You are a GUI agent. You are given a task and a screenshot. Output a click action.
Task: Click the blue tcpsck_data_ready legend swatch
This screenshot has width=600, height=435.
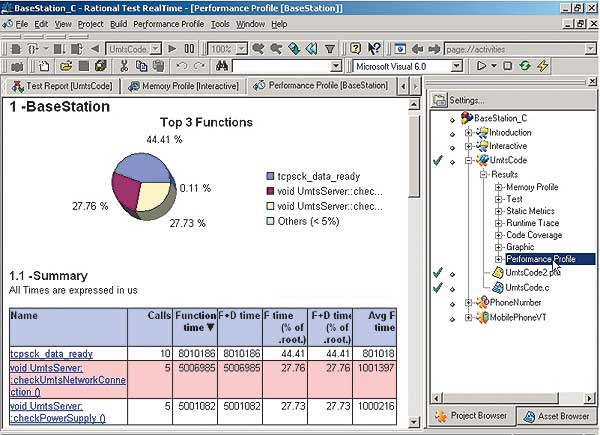coord(270,176)
